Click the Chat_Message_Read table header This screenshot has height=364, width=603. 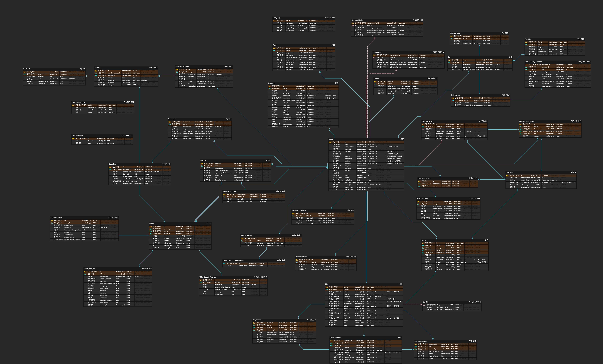(x=526, y=121)
